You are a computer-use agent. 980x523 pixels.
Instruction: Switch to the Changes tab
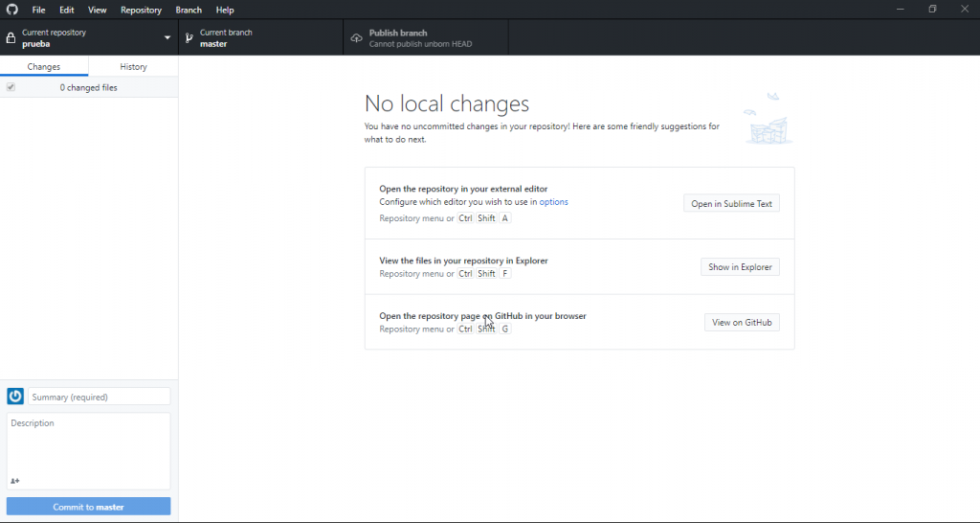coord(44,66)
